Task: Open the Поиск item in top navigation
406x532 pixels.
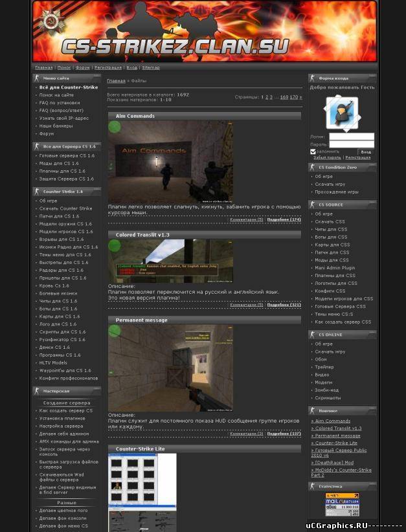Action: click(64, 67)
